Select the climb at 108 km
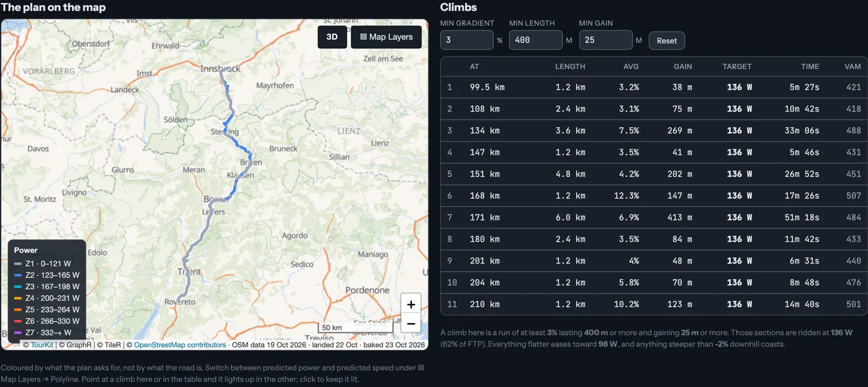 tap(654, 109)
